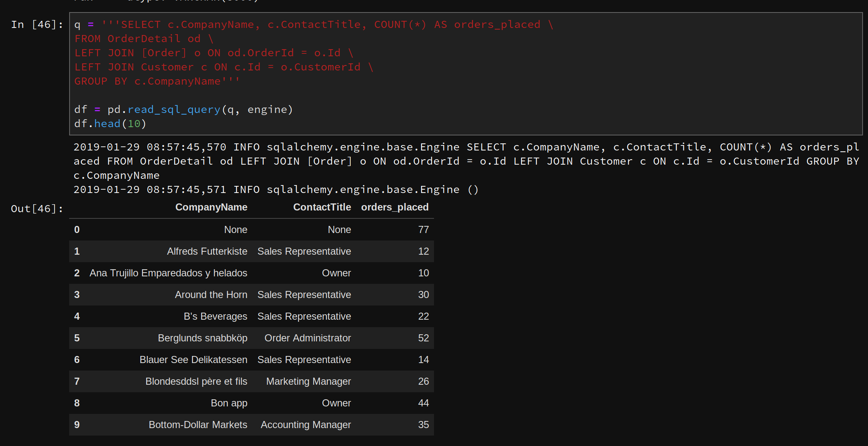
Task: Click the Owner cell for Bon app
Action: coord(336,403)
